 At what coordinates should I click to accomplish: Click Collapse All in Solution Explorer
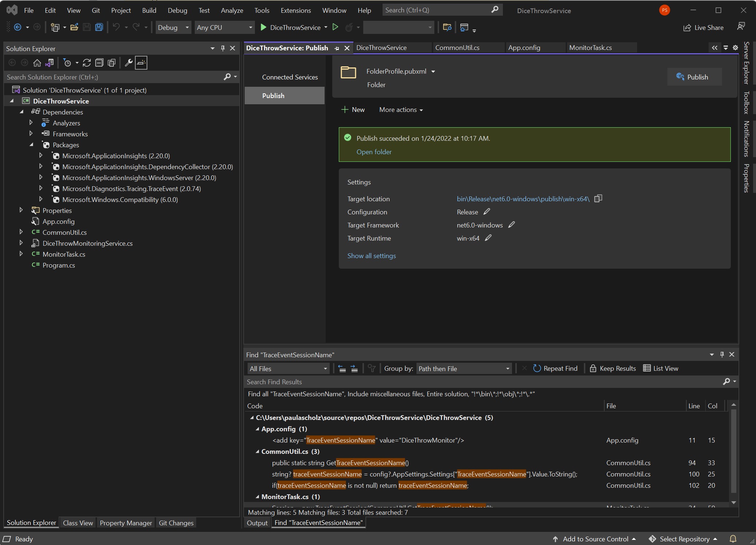click(x=99, y=63)
